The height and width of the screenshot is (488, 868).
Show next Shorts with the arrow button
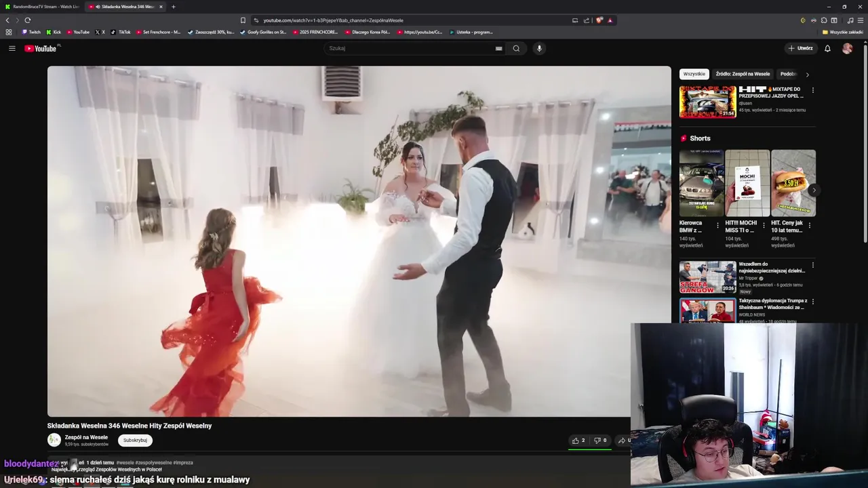point(813,190)
